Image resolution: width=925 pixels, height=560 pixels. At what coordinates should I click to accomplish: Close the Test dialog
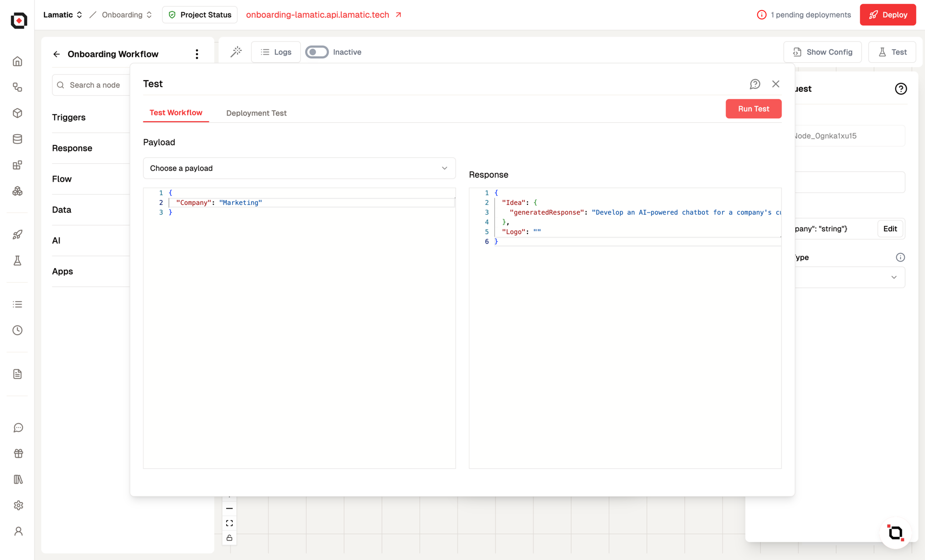tap(776, 84)
